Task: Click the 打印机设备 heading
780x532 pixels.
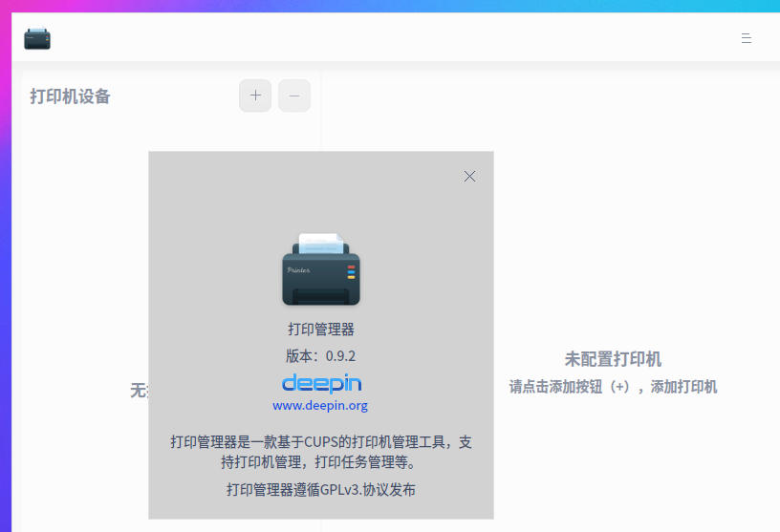Action: 70,96
